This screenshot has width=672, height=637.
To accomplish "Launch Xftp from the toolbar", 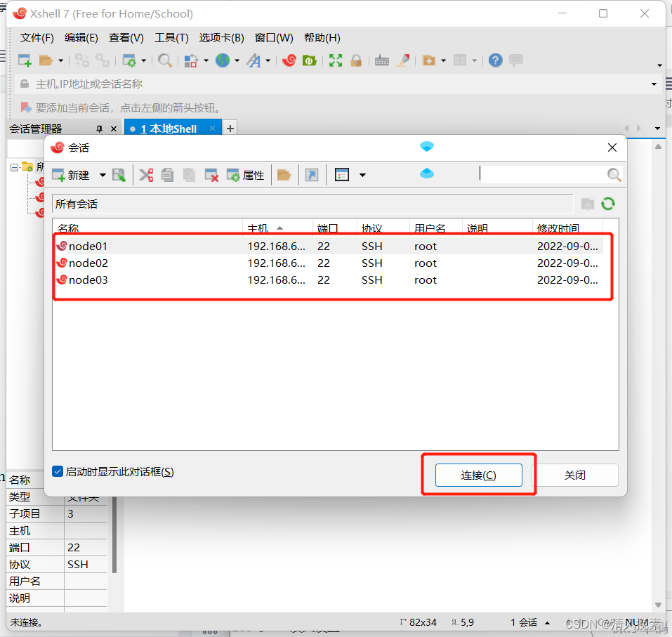I will (309, 60).
